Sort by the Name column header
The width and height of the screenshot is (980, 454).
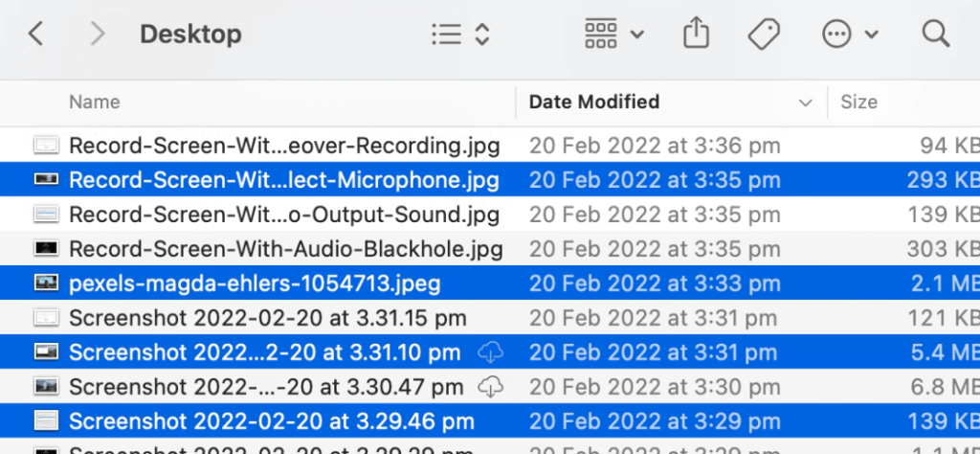(x=95, y=102)
